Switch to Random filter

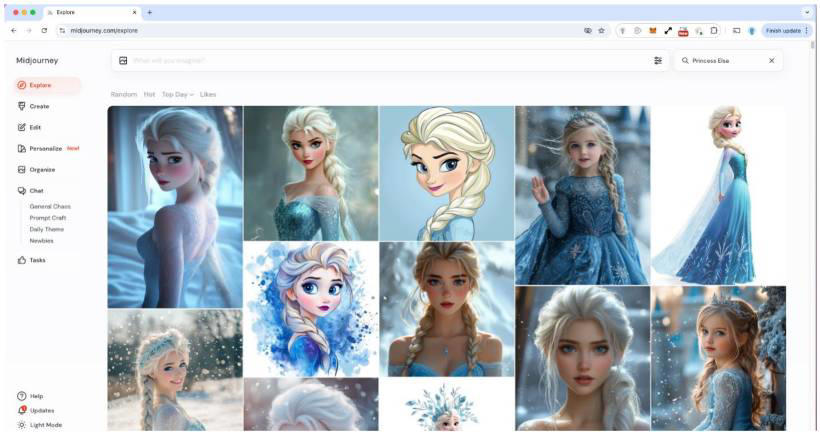click(123, 94)
